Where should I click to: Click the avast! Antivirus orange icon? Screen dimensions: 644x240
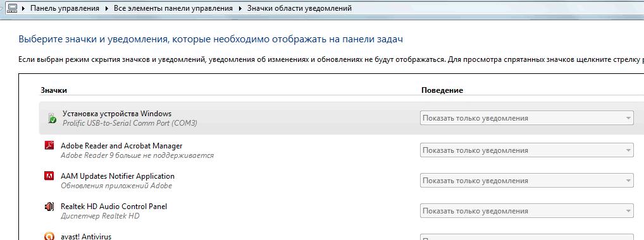[x=49, y=236]
